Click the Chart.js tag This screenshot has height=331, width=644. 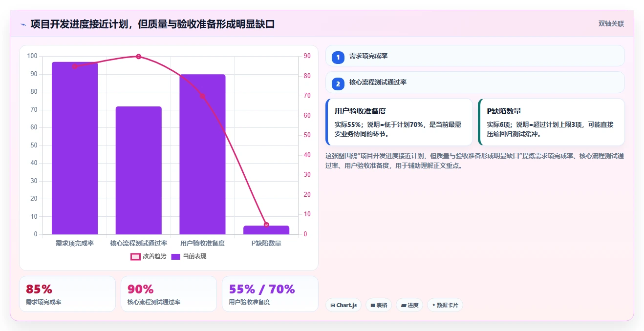pos(343,305)
